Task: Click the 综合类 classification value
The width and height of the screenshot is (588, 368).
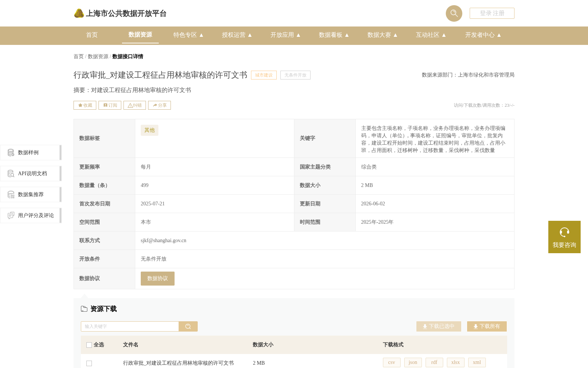Action: pyautogui.click(x=369, y=167)
